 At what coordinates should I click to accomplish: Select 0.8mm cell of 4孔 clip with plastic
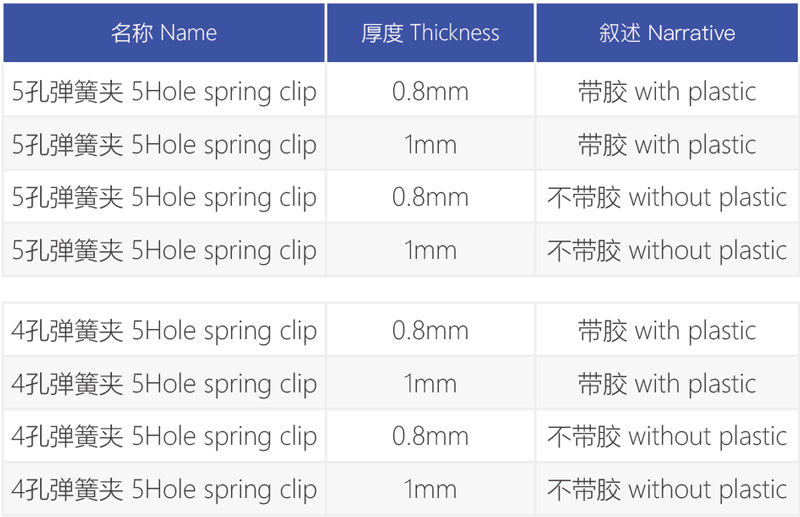430,330
